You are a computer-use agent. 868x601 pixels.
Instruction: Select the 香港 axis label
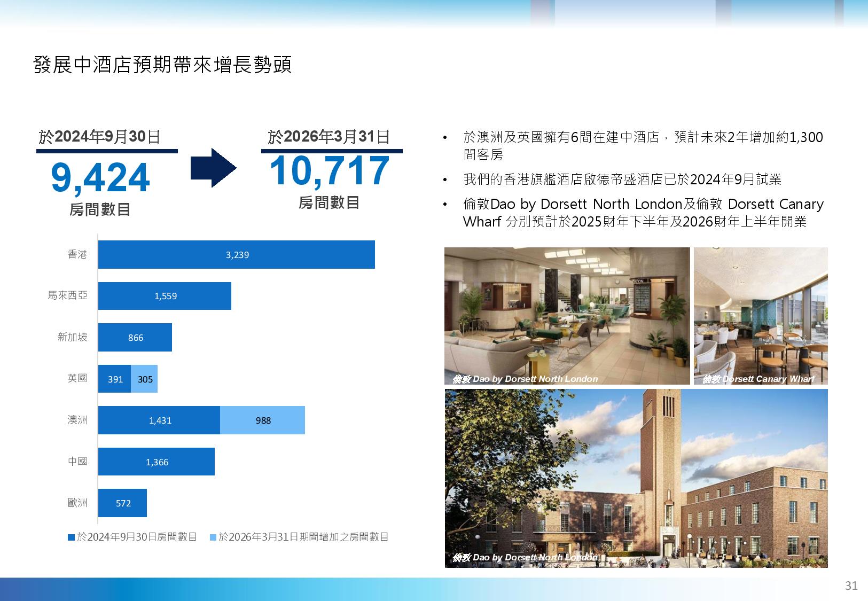tap(77, 254)
